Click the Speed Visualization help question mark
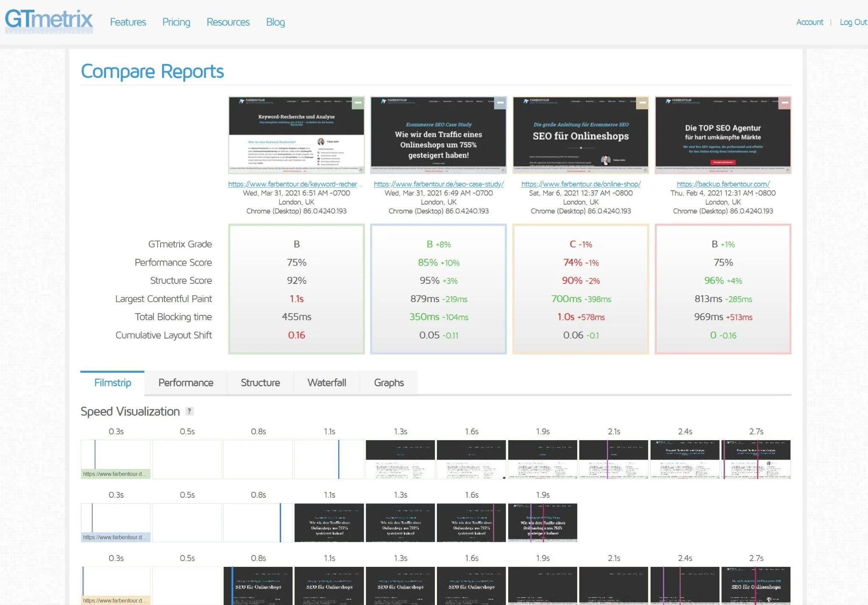Screen dimensions: 868x605 [x=189, y=411]
